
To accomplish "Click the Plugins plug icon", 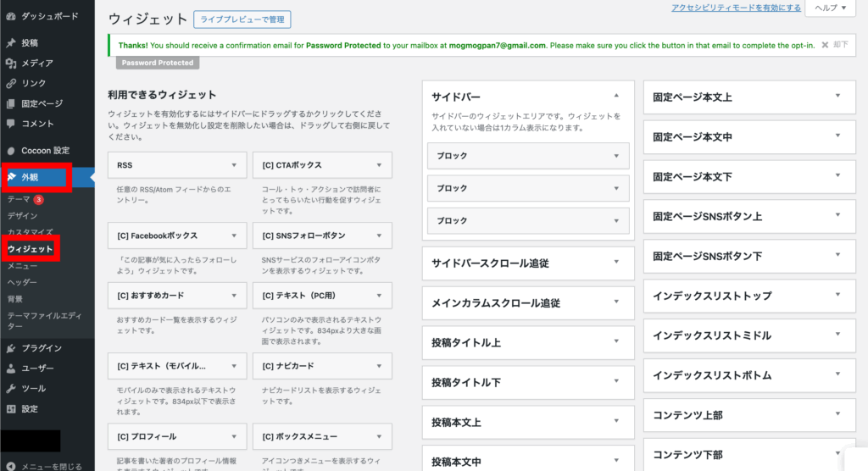I will coord(10,348).
